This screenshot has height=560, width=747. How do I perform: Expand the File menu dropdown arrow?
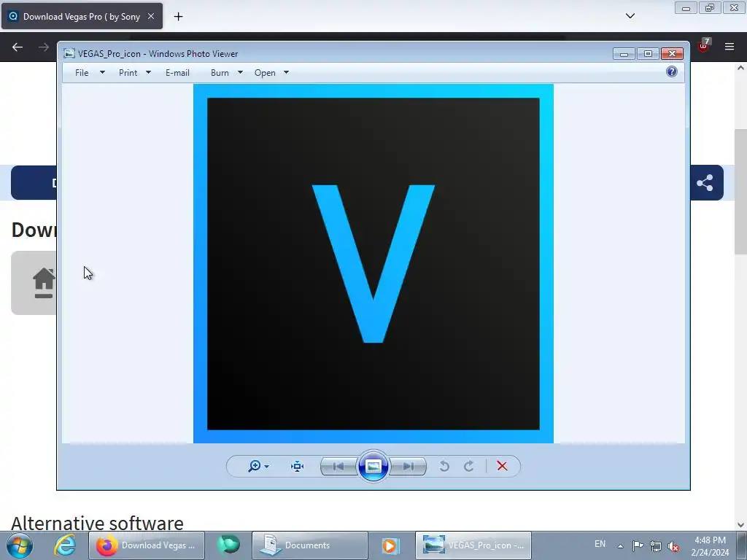click(102, 72)
